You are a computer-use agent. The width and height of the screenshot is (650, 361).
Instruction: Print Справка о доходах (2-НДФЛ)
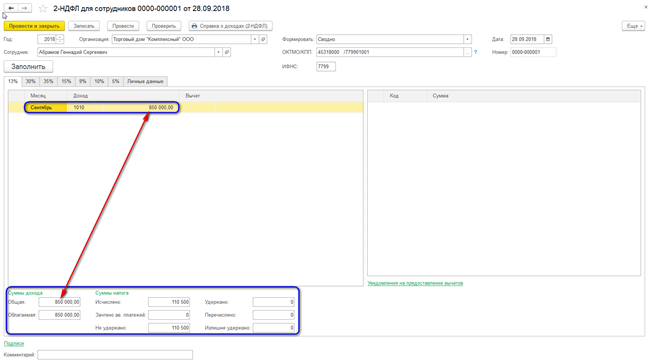pyautogui.click(x=230, y=26)
